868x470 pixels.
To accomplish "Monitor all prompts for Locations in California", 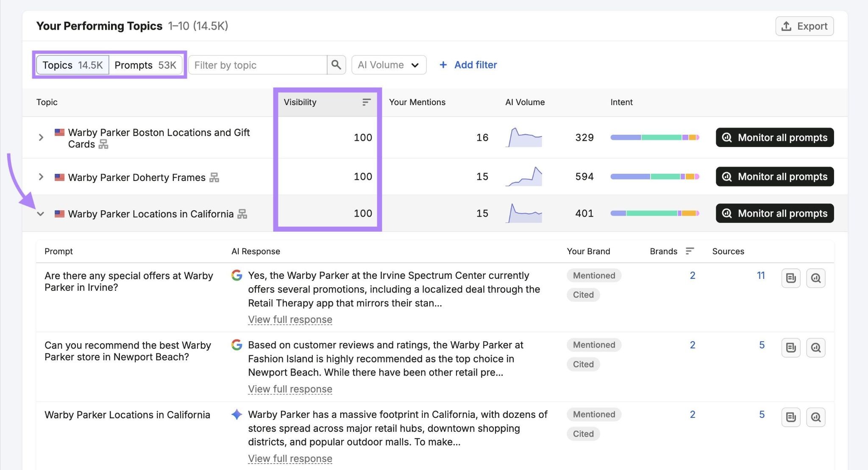I will point(775,213).
